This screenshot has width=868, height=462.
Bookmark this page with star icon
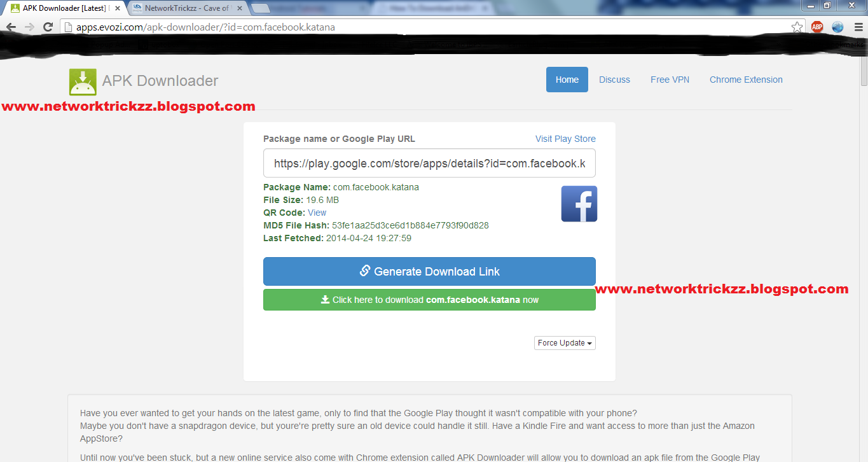797,27
